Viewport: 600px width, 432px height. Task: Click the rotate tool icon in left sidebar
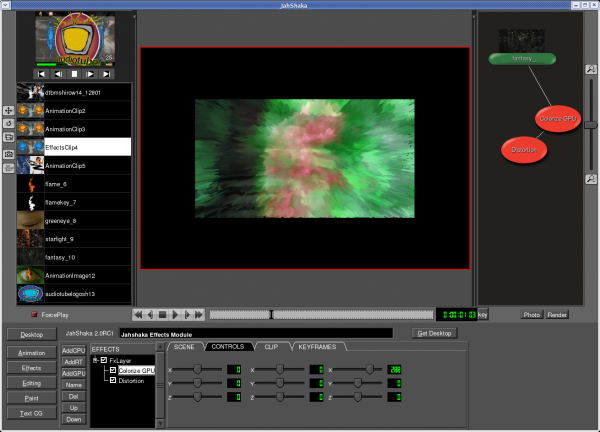(8, 124)
